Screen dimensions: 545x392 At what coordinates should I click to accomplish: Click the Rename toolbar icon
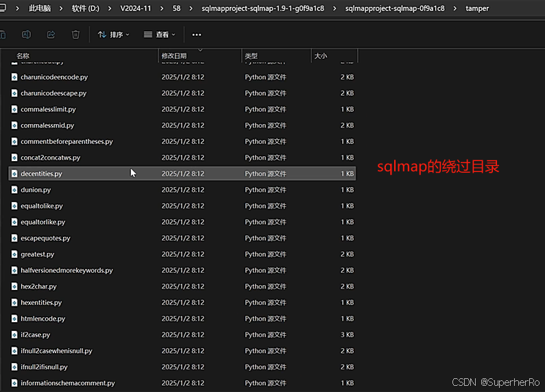pyautogui.click(x=26, y=34)
